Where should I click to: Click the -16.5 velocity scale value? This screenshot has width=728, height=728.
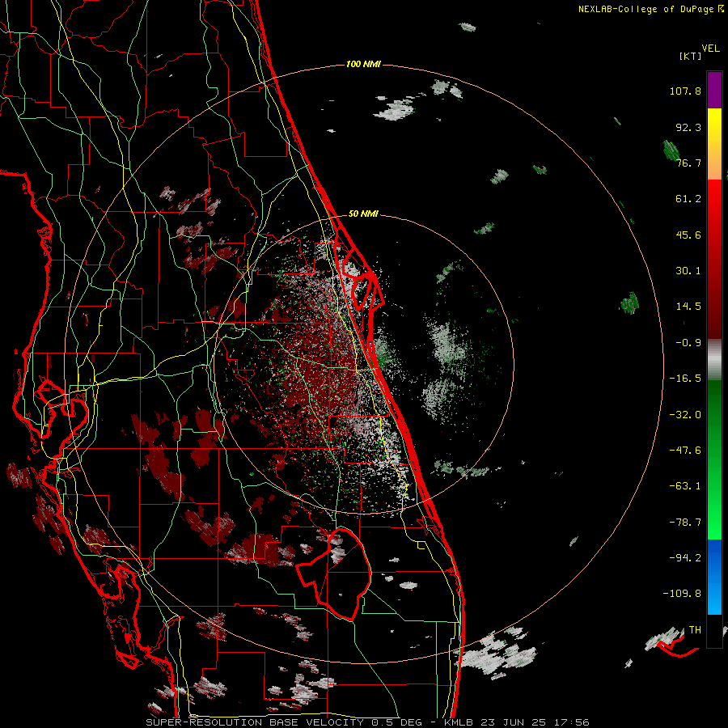coord(685,379)
